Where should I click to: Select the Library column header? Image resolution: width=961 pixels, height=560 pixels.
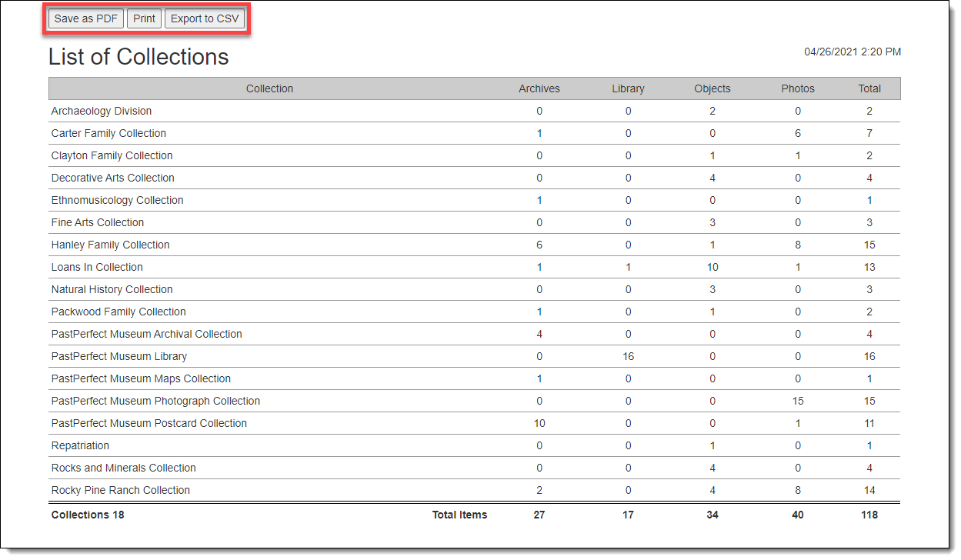(x=628, y=88)
